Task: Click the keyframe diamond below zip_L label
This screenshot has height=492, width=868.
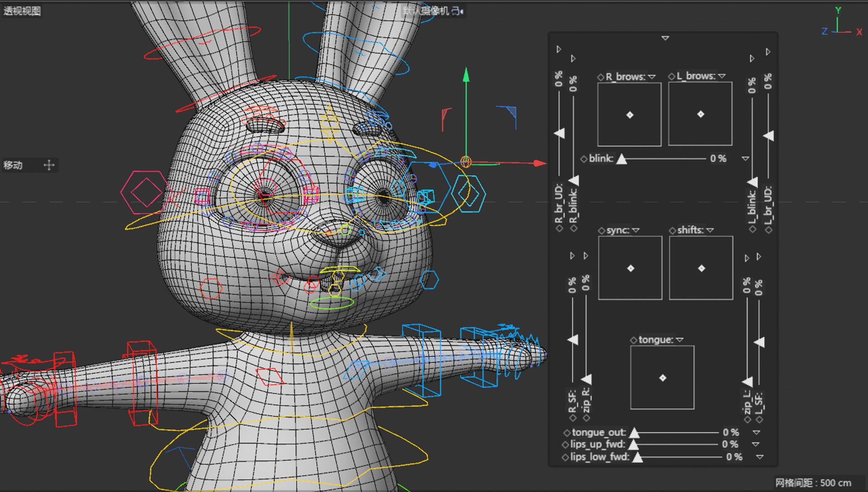Action: tap(747, 419)
